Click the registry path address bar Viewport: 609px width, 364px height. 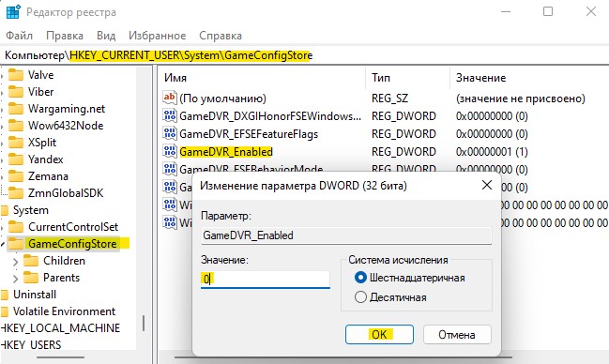[x=304, y=55]
